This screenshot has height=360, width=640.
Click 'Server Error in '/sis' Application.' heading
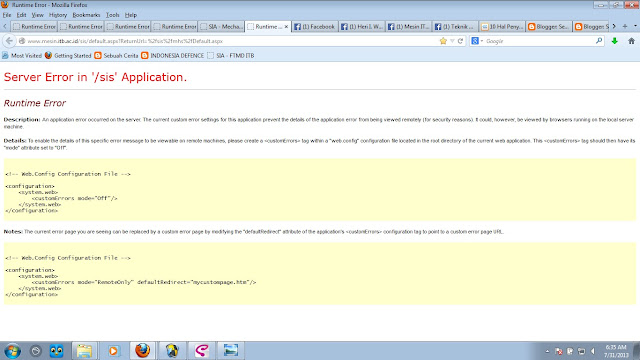coord(95,77)
